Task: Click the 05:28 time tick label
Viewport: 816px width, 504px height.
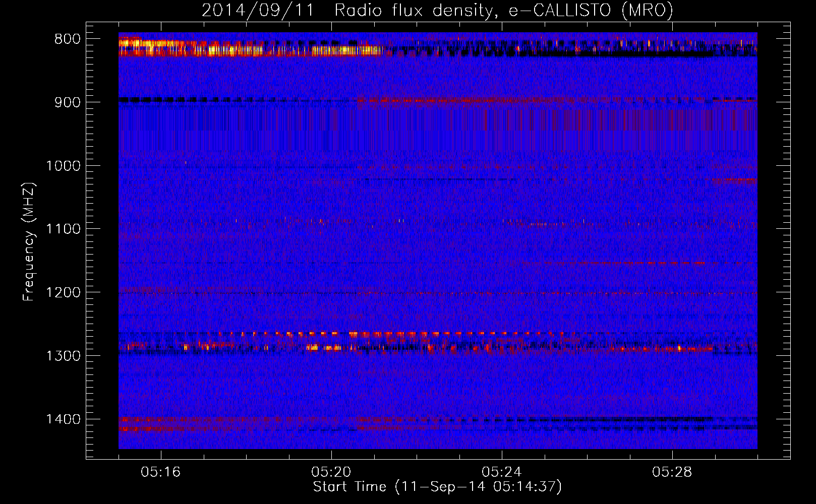Action: tap(672, 472)
